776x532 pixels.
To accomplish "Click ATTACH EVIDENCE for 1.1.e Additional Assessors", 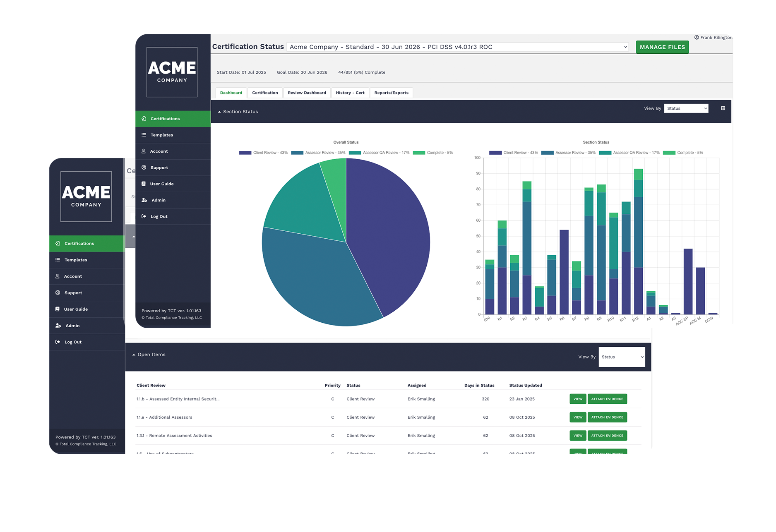I will (607, 417).
